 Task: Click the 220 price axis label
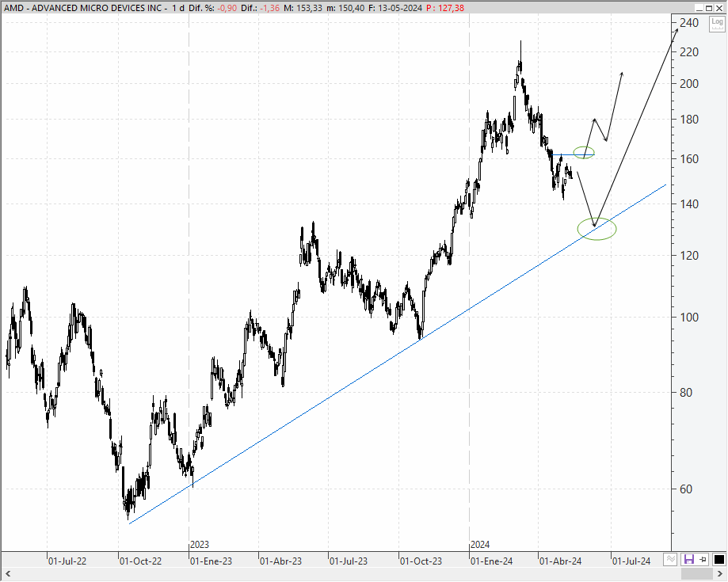688,52
